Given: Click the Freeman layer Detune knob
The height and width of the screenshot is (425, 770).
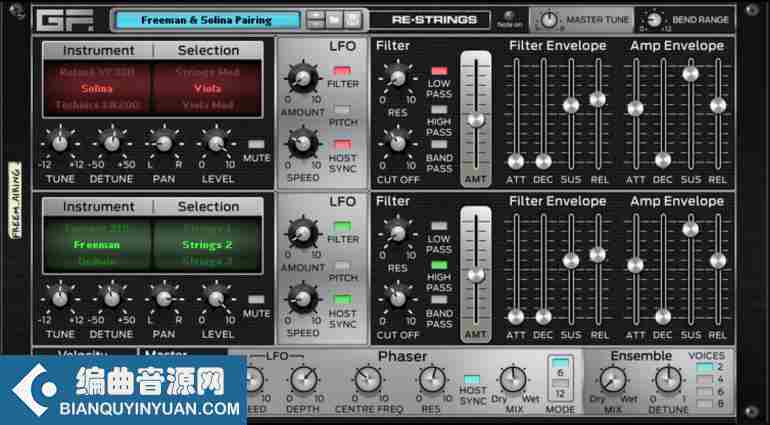Looking at the screenshot, I should coord(112,298).
